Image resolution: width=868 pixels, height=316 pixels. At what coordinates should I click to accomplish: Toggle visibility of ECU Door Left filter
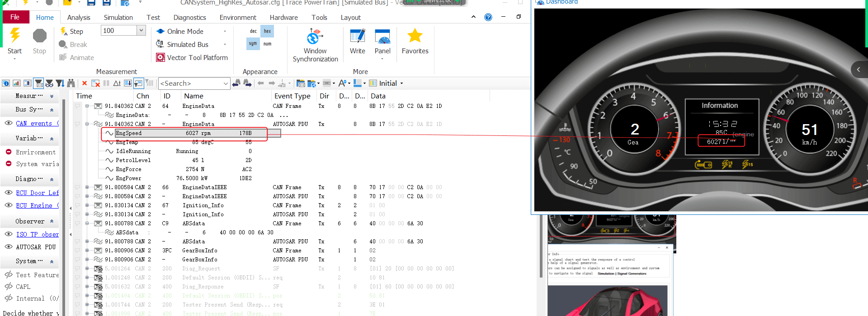coord(8,193)
